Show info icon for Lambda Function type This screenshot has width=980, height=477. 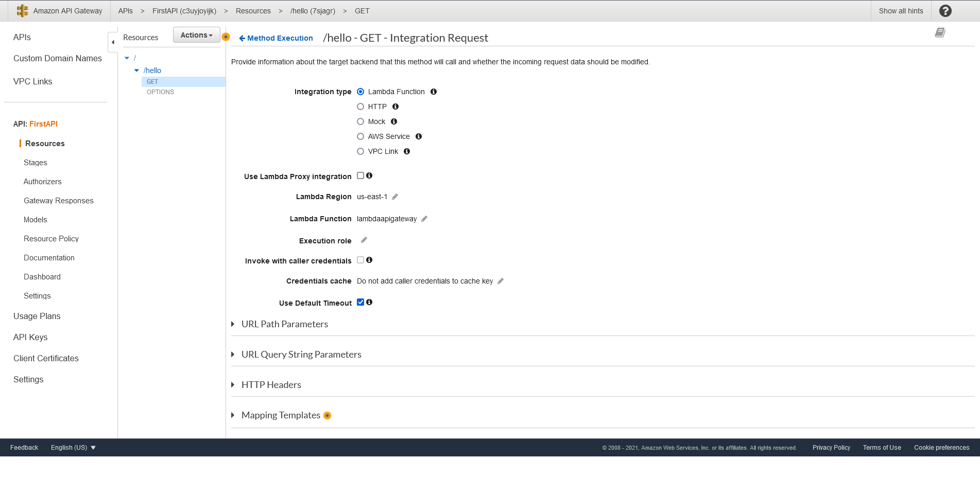(434, 92)
